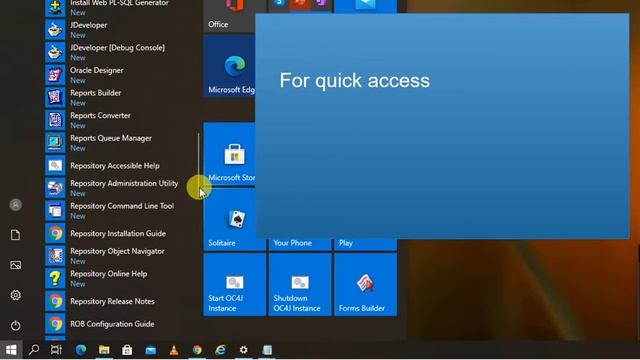Open Settings from Start sidebar
640x360 pixels.
(16, 295)
